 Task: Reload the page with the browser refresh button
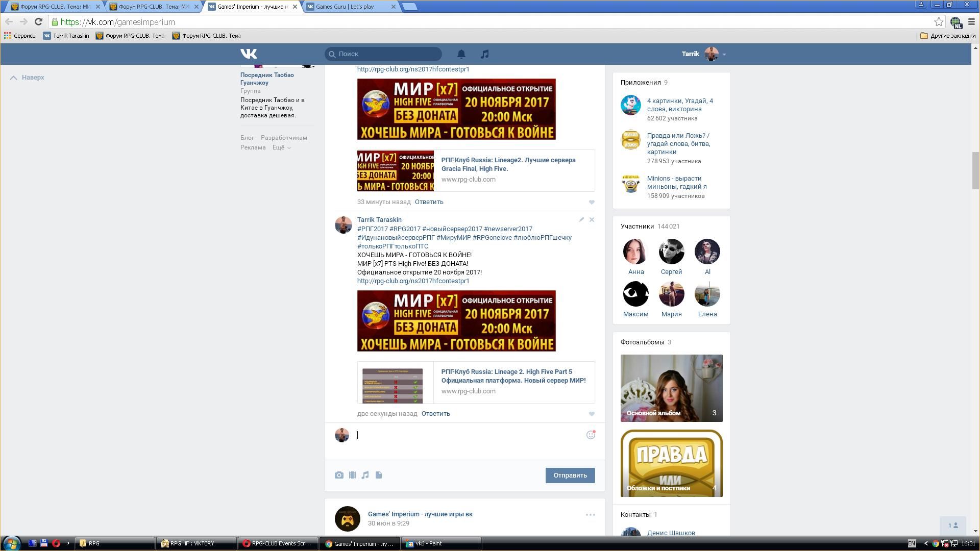tap(38, 21)
